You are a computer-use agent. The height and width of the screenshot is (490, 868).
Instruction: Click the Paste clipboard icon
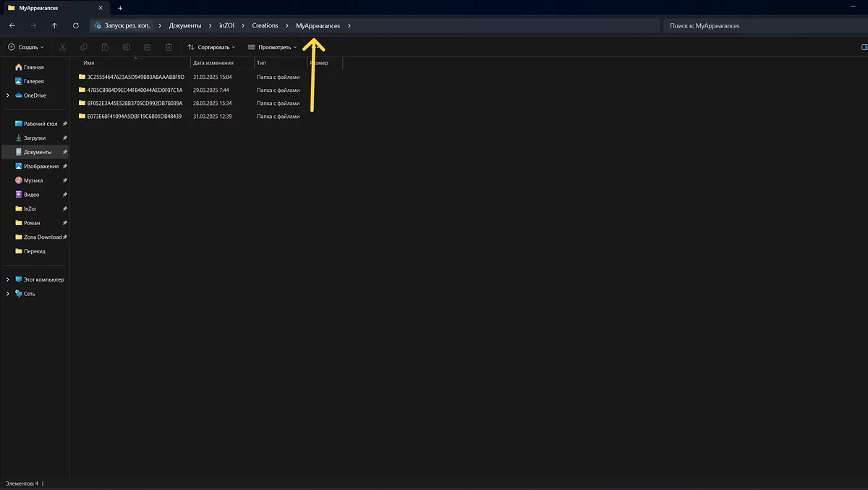(105, 47)
